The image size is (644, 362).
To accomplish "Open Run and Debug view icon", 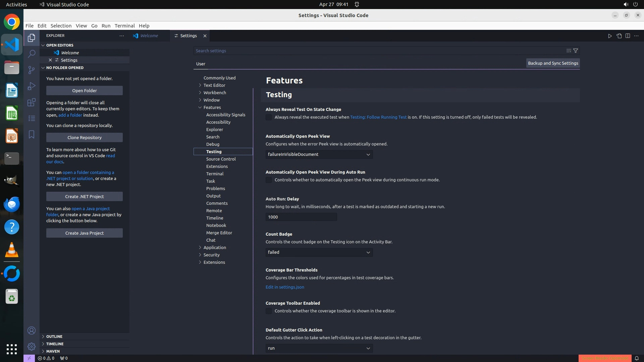I will 32,86.
